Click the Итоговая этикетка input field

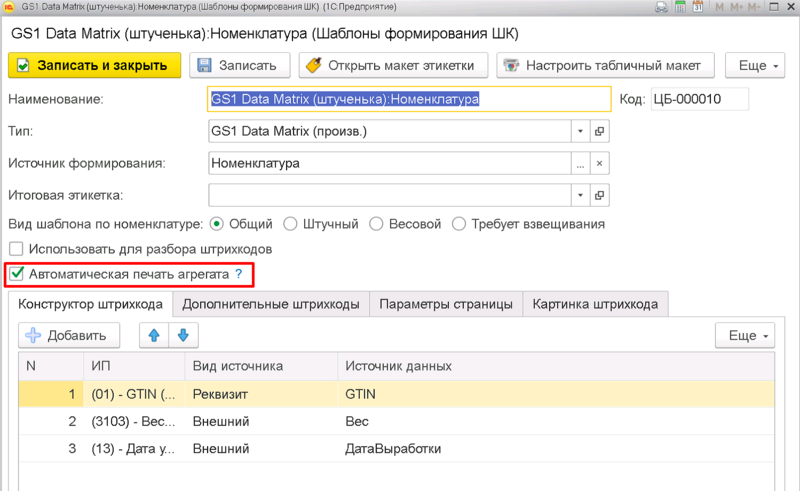click(x=389, y=195)
